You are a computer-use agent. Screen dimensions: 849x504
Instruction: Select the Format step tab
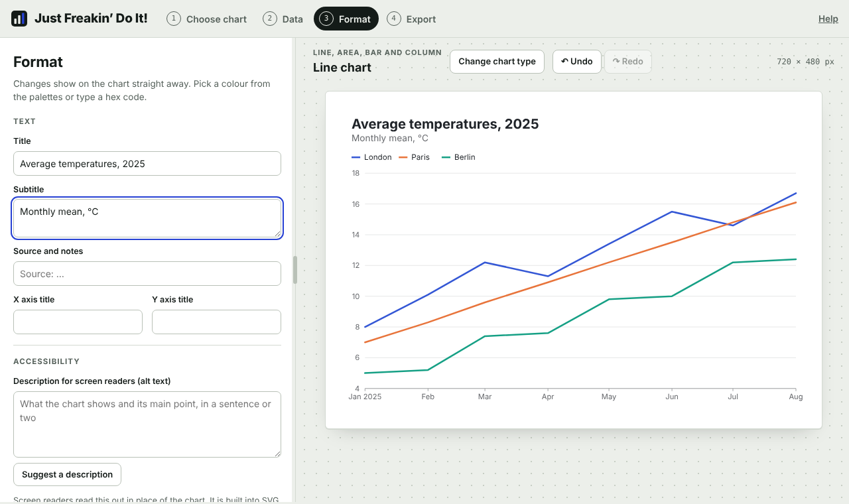click(346, 19)
